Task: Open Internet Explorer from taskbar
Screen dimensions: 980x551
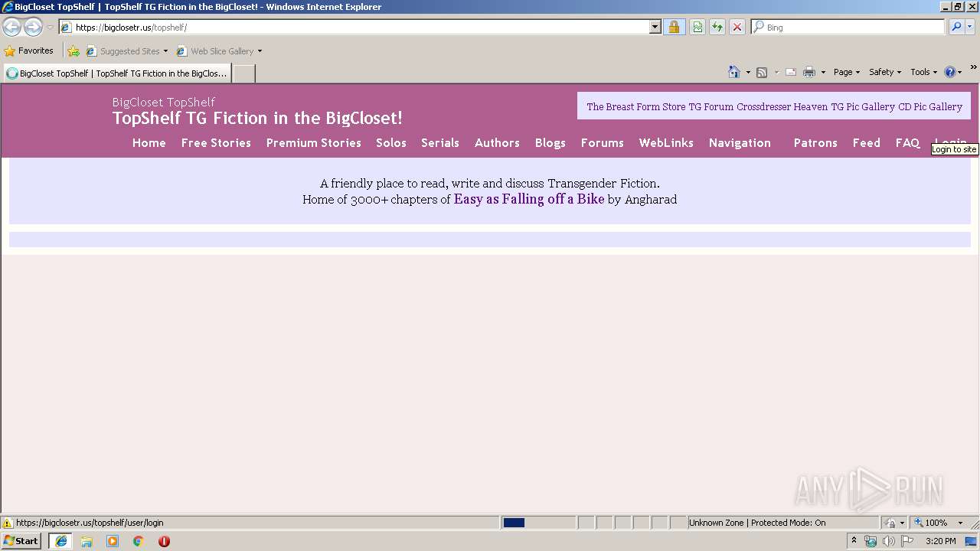Action: pyautogui.click(x=61, y=541)
